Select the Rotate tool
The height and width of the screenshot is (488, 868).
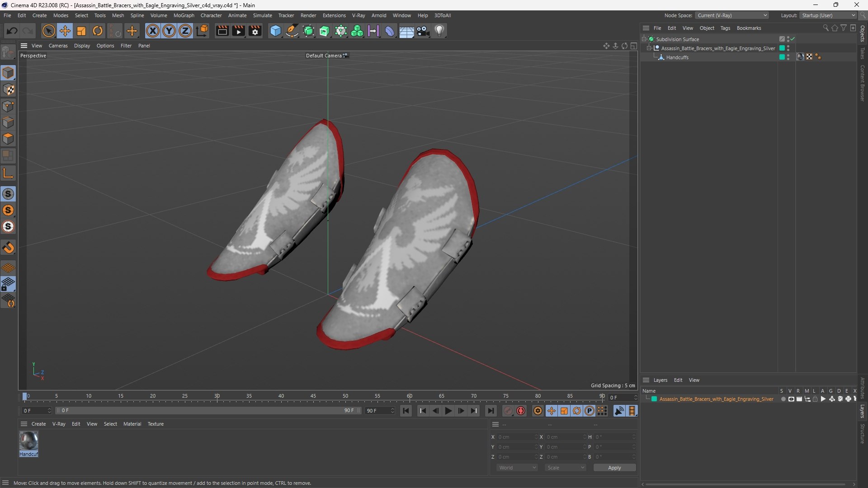tap(98, 31)
